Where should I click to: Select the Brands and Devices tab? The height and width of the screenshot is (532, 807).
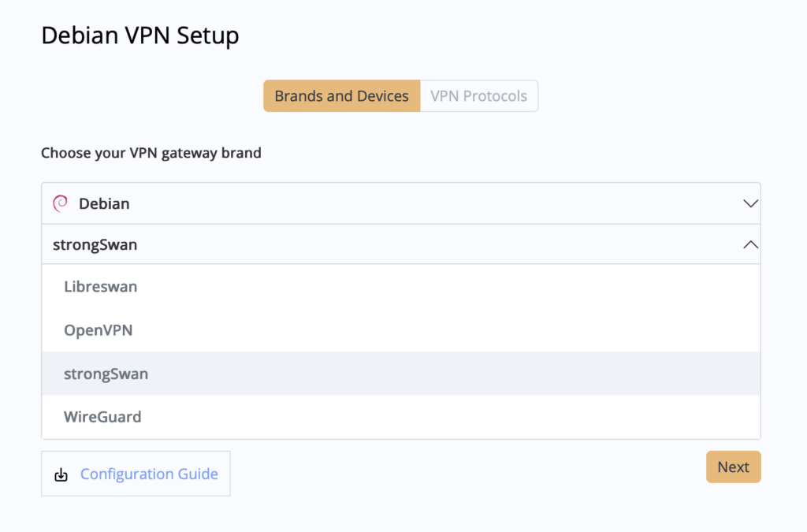[341, 95]
